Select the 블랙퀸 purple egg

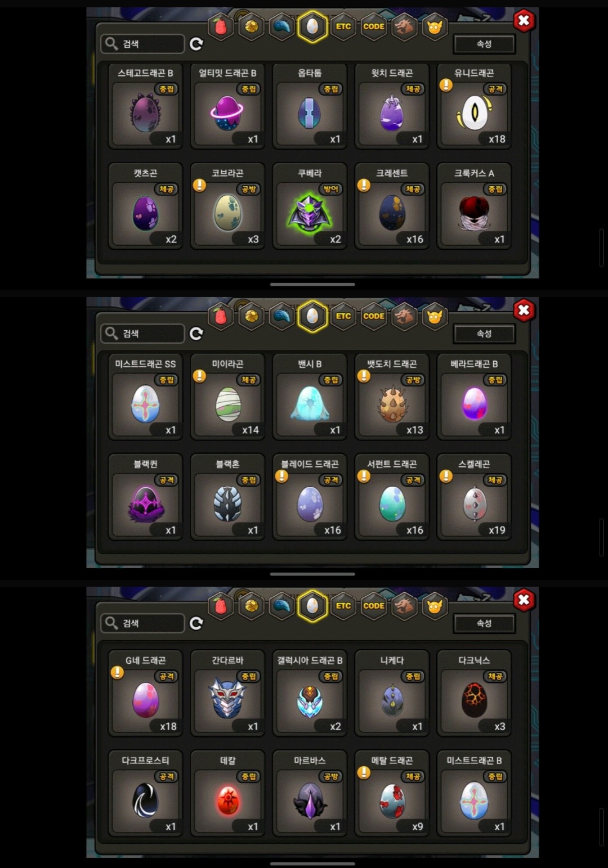coord(145,497)
